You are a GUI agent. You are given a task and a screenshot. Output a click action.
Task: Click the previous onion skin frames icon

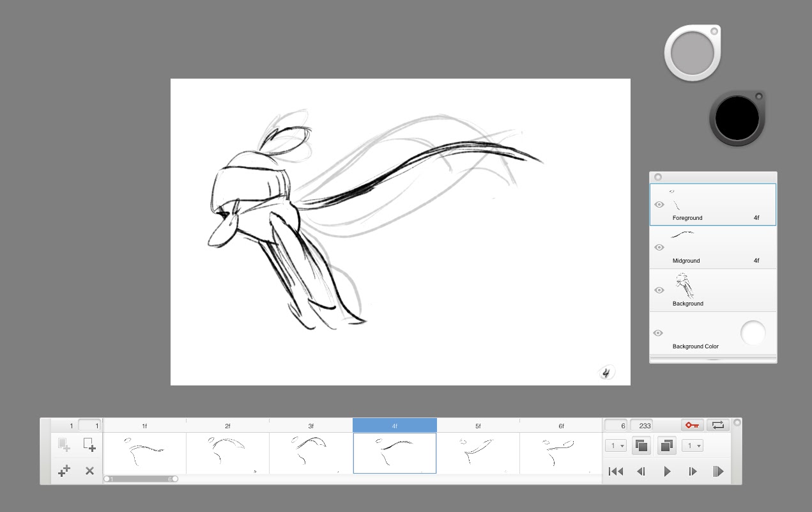pos(641,446)
